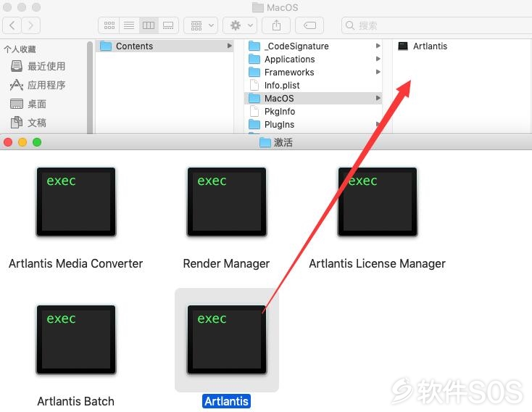Click the small Artlantis exec icon
The width and height of the screenshot is (532, 412).
(403, 46)
